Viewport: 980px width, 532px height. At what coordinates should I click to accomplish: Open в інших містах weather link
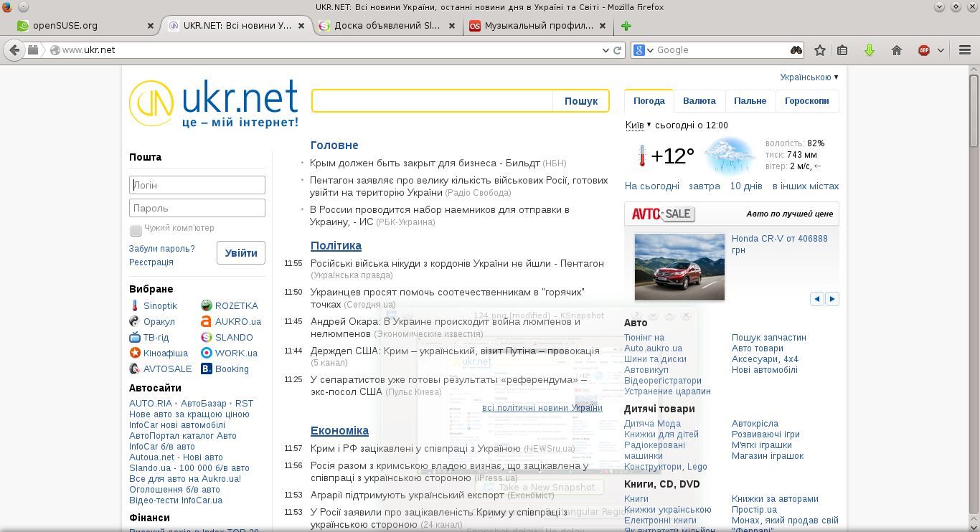click(806, 186)
